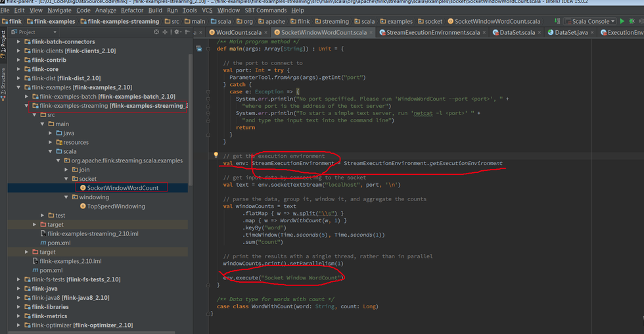Screen dimensions: 644x334
Task: Open the Scala Console run configuration dropdown
Action: point(590,21)
